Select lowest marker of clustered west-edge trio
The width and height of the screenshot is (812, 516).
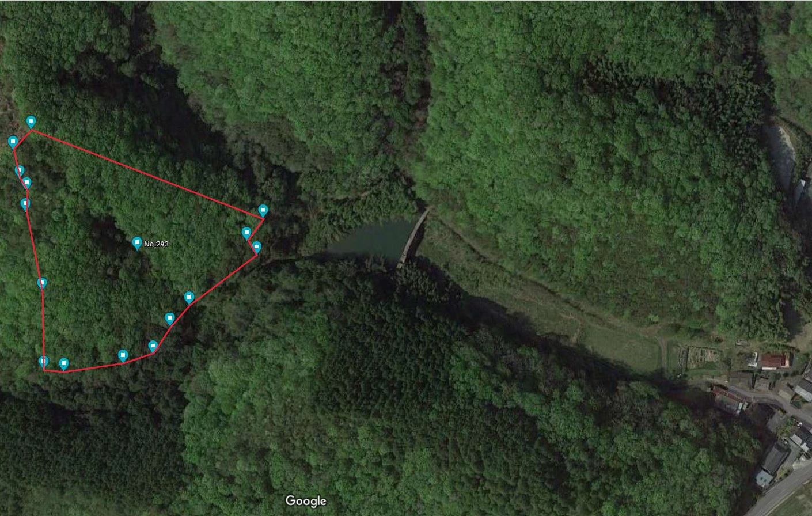pos(25,204)
